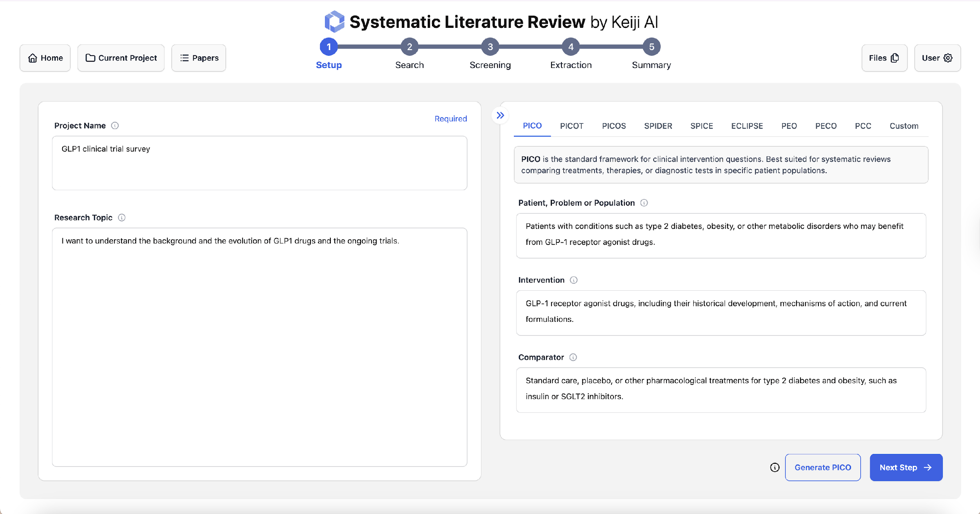Go to step 1 Setup circle
Screen dimensions: 980x514
pos(329,47)
